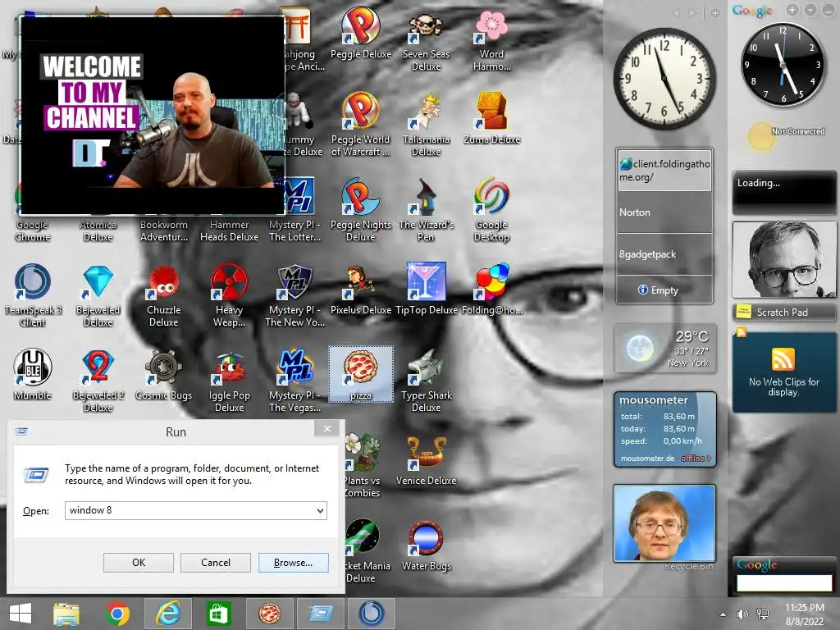Open Internet Explorer on the taskbar
Viewport: 840px width, 630px height.
point(167,614)
